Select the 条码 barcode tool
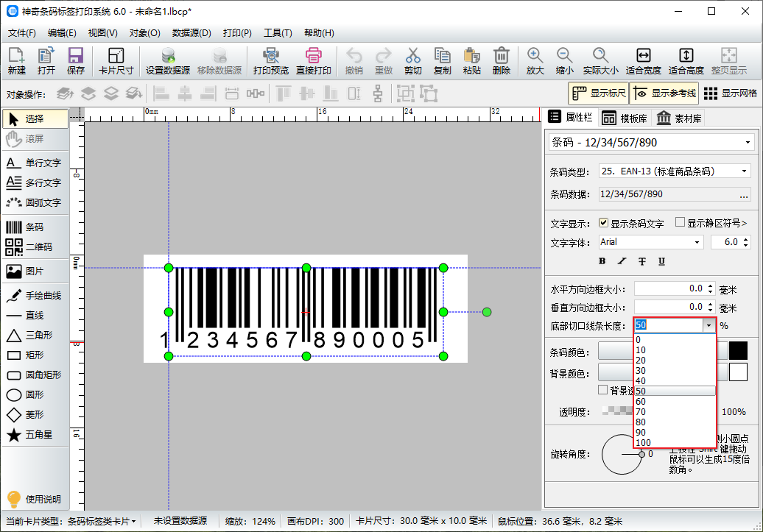Viewport: 763px width, 532px height. point(35,227)
